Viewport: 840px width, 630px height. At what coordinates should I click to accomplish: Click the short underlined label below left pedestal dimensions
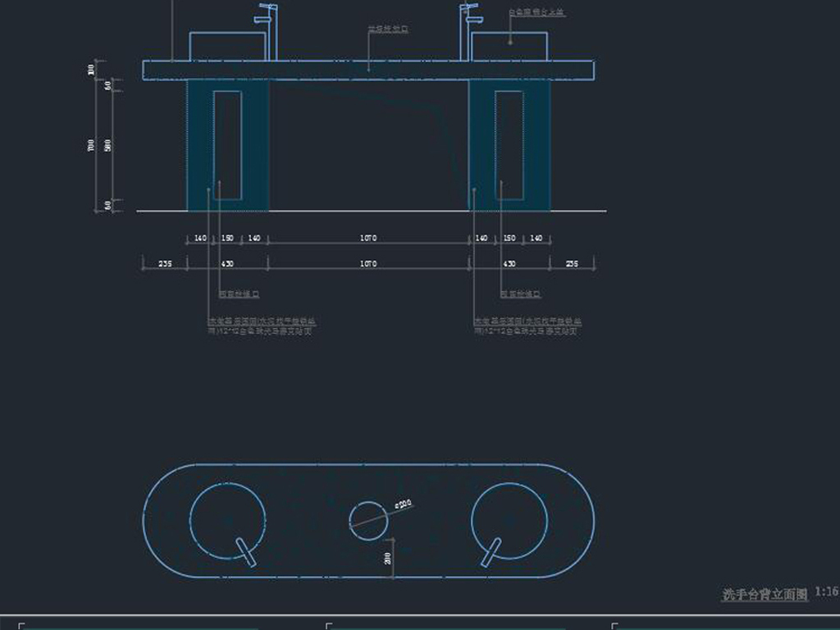point(240,294)
